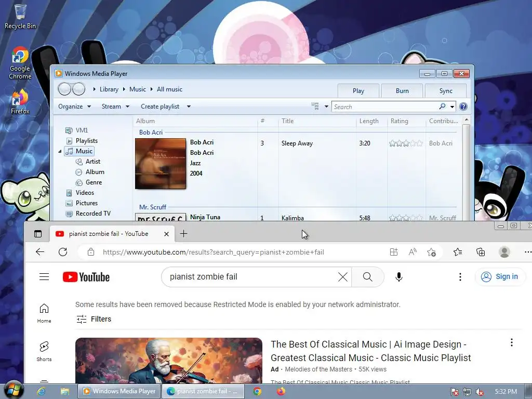Rate Sleep Away with the star rating

406,143
